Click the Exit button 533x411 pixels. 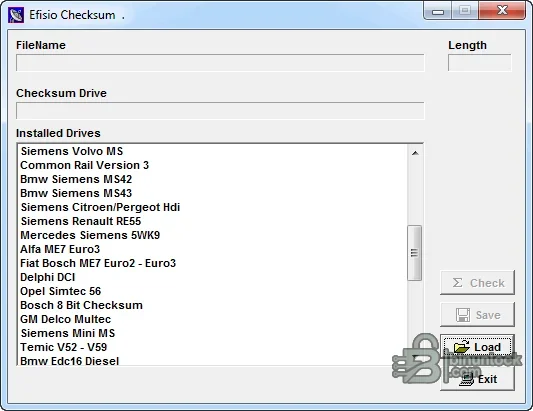click(x=477, y=379)
